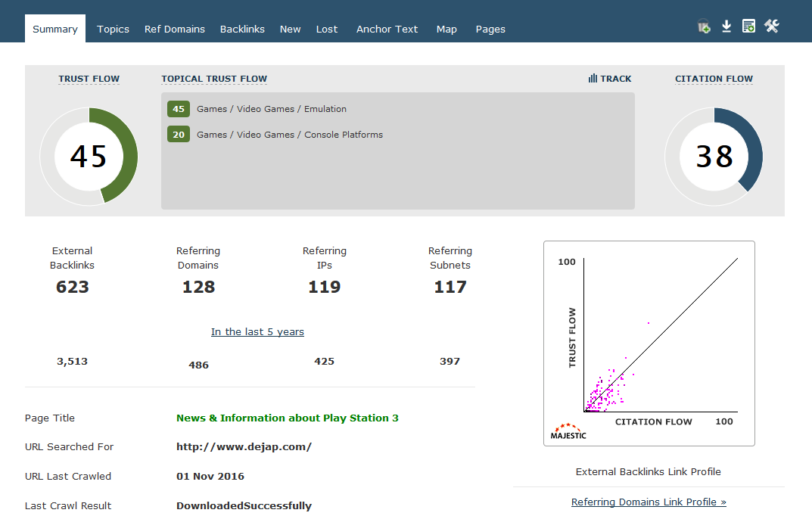The width and height of the screenshot is (812, 516).
Task: Click the Topical Trust Flow heading
Action: coord(214,79)
